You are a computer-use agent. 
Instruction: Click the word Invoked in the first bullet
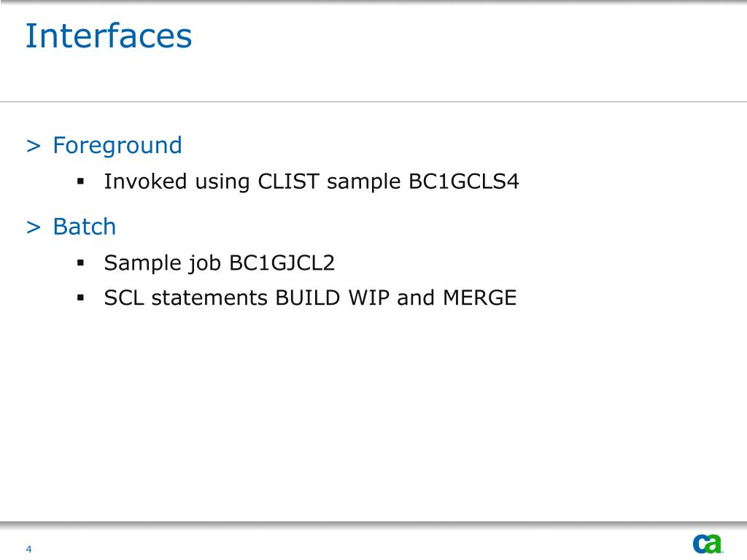[145, 182]
